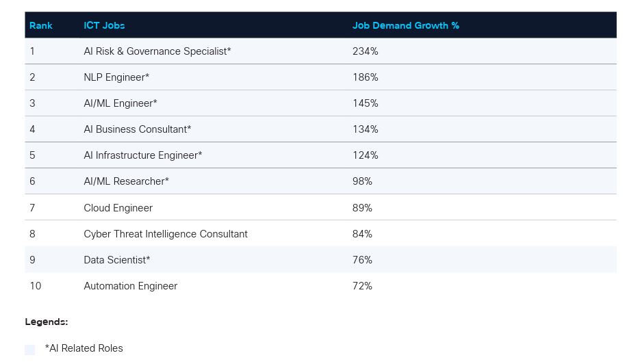Click the Legends heading text
Viewport: 623px width, 364px height.
point(46,322)
